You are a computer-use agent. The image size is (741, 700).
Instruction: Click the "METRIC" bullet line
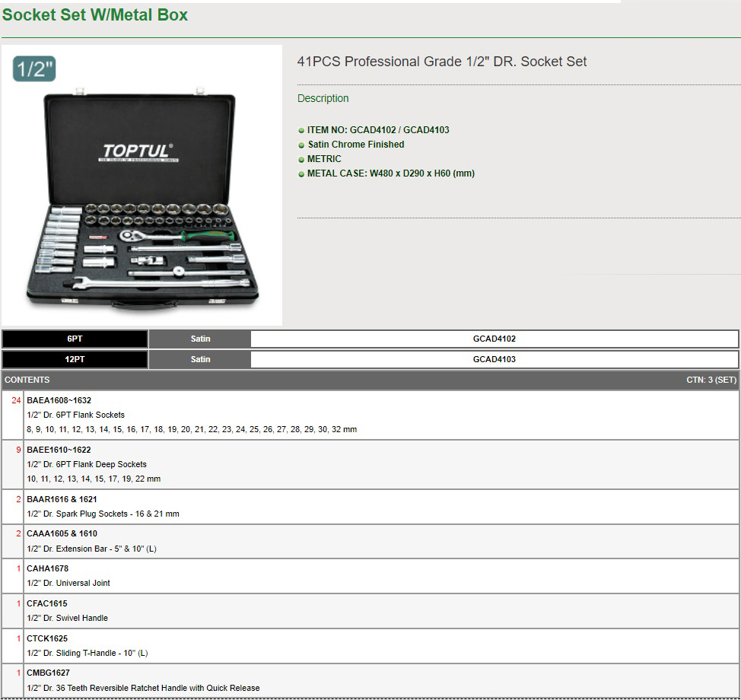(324, 159)
